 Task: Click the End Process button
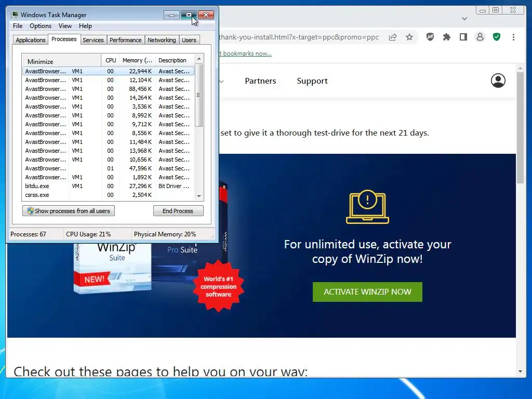[x=178, y=211]
